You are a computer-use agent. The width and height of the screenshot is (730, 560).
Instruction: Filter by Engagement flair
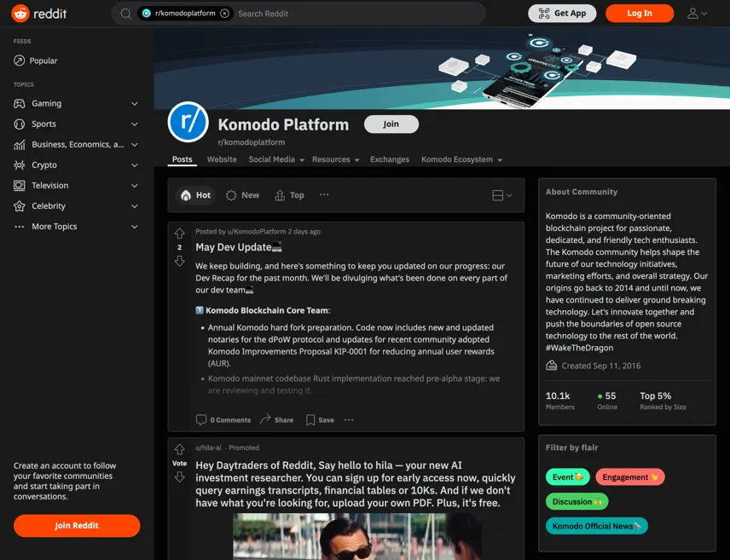(x=630, y=477)
